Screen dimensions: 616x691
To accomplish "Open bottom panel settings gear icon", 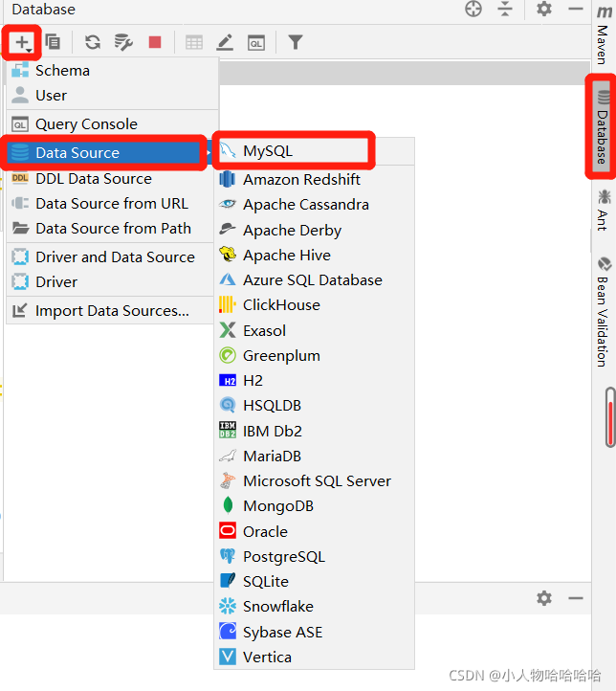I will click(544, 598).
